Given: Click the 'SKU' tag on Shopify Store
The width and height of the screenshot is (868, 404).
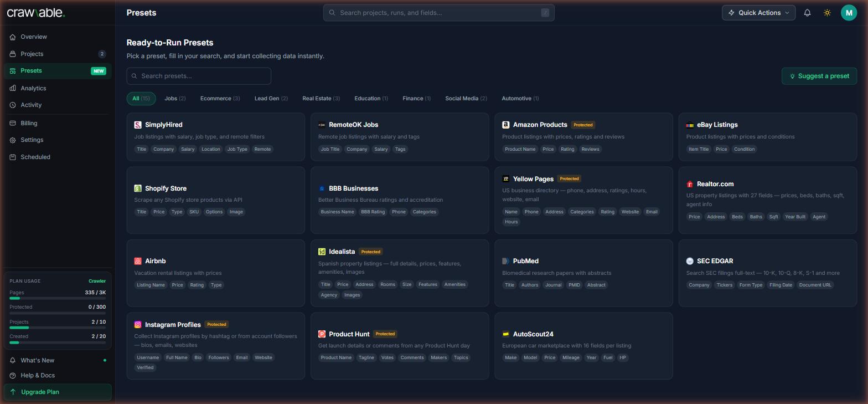Looking at the screenshot, I should [x=194, y=212].
